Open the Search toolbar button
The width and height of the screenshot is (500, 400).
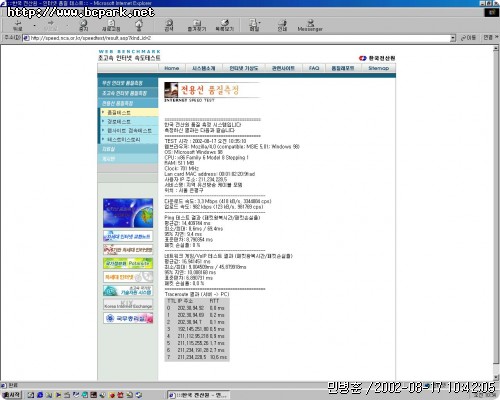[169, 25]
